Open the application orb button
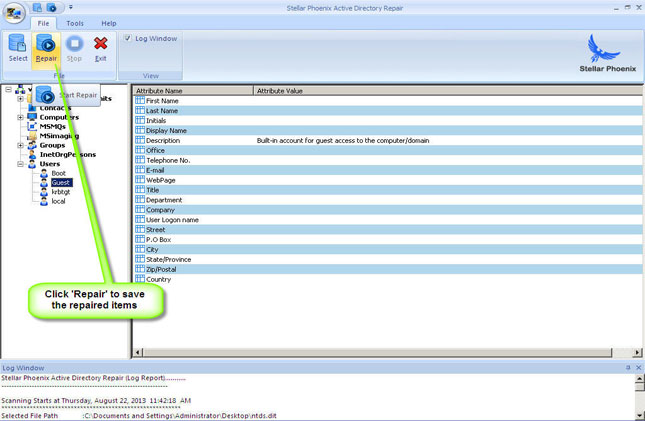The height and width of the screenshot is (421, 645). pos(14,13)
